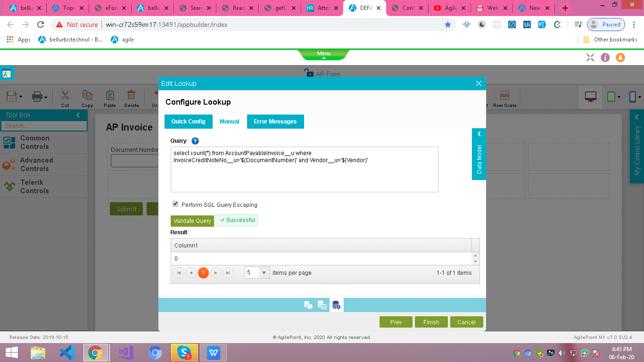The image size is (644, 362).
Task: Expand the Data Model side panel
Action: pos(479,154)
